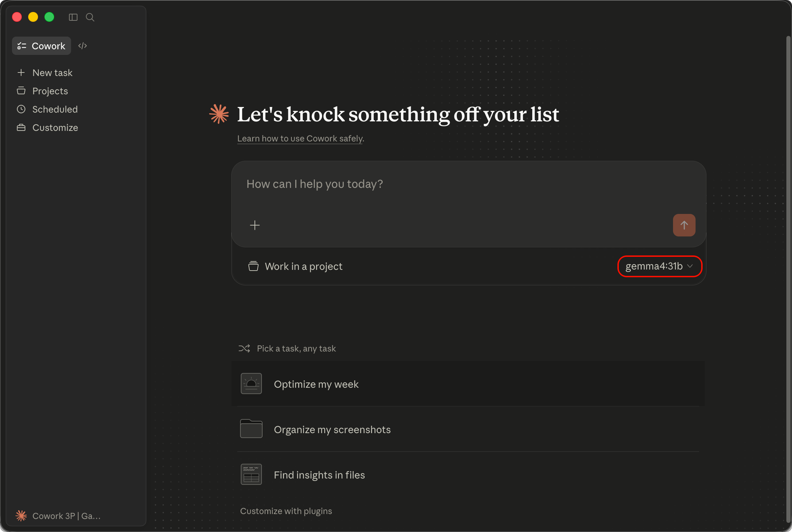
Task: Open Projects in the sidebar
Action: click(50, 91)
